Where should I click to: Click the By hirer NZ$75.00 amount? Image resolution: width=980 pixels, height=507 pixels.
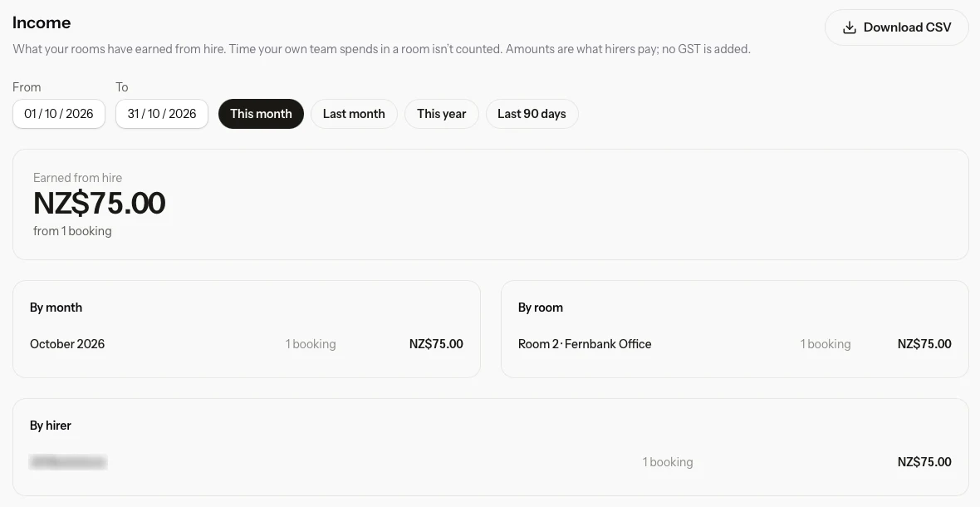click(924, 462)
